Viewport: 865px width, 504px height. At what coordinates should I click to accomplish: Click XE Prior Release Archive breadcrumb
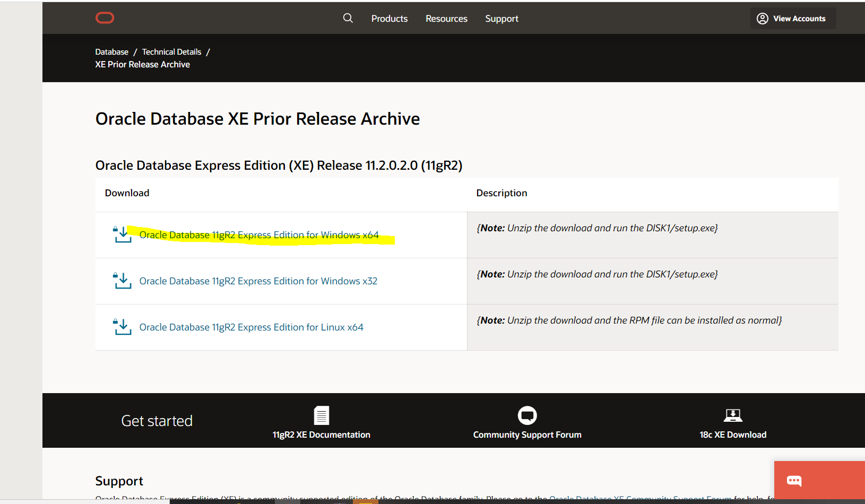point(142,64)
